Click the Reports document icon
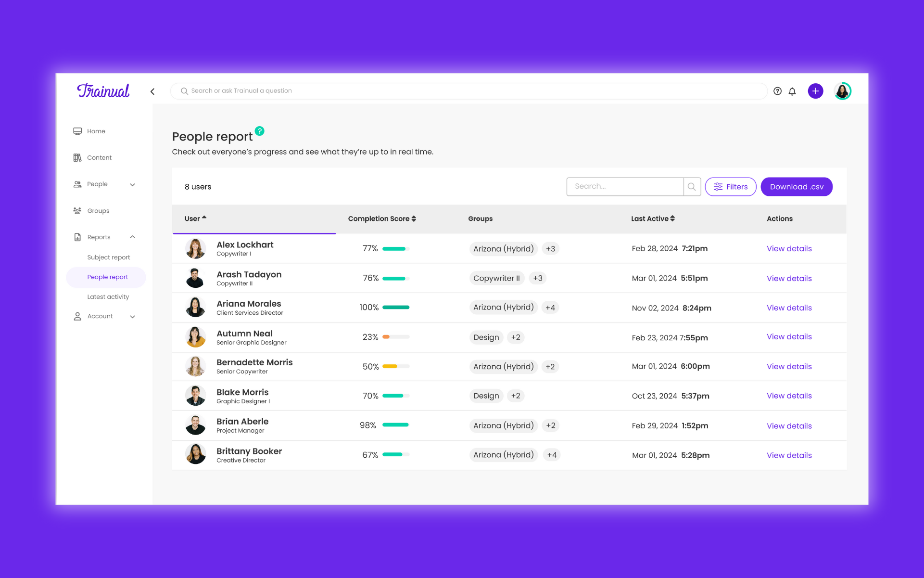Viewport: 924px width, 578px height. (78, 237)
